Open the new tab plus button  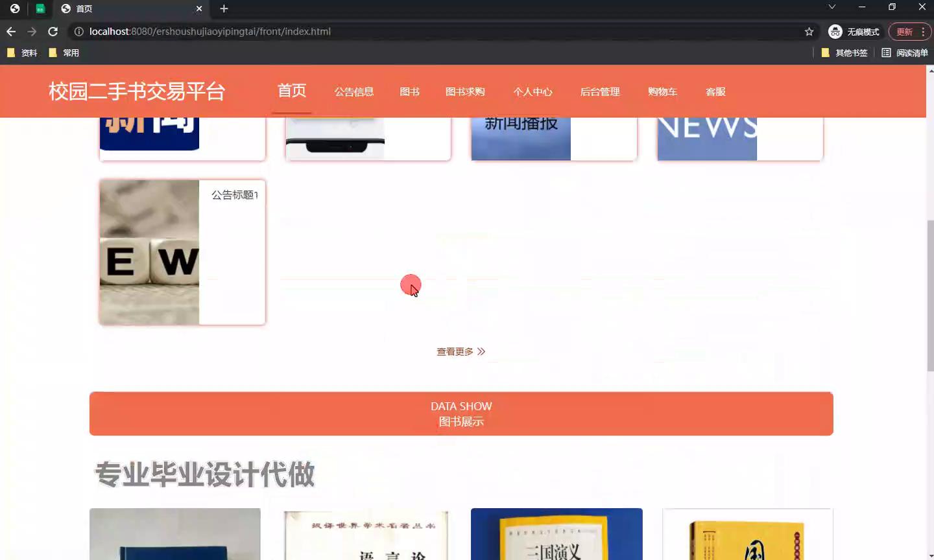click(x=224, y=8)
